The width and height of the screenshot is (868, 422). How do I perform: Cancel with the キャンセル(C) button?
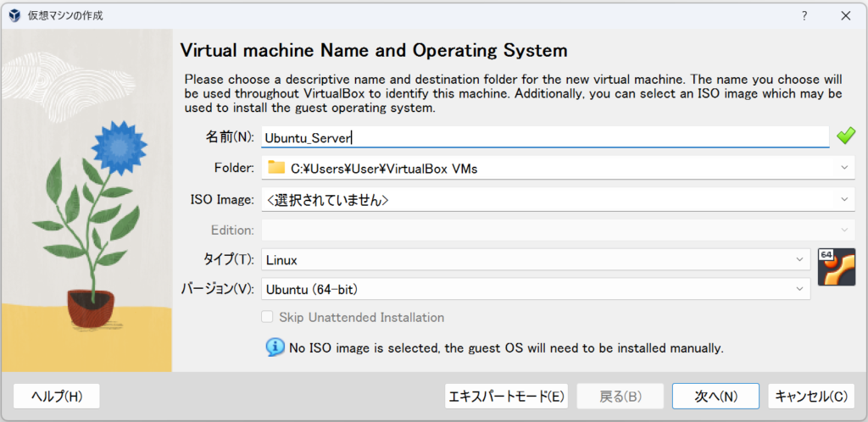811,396
